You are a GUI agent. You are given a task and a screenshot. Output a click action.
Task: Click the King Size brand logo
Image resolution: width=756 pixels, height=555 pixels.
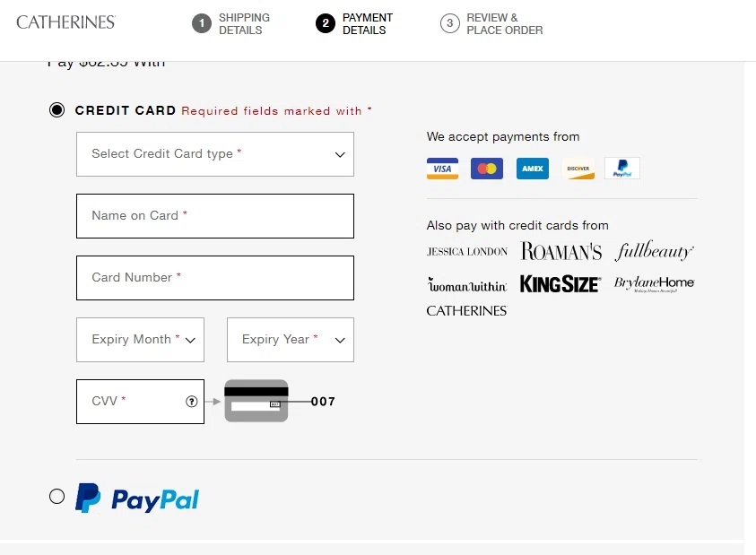pos(560,284)
